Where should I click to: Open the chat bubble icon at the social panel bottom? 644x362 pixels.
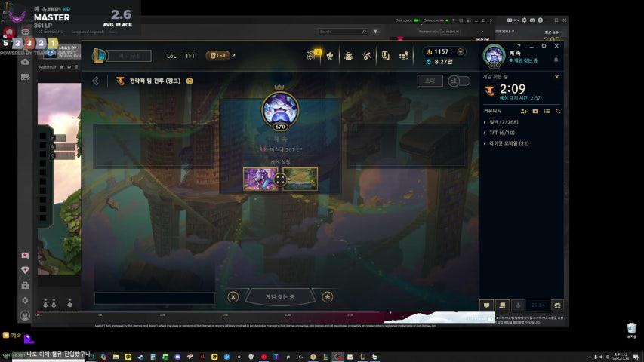[x=486, y=305]
